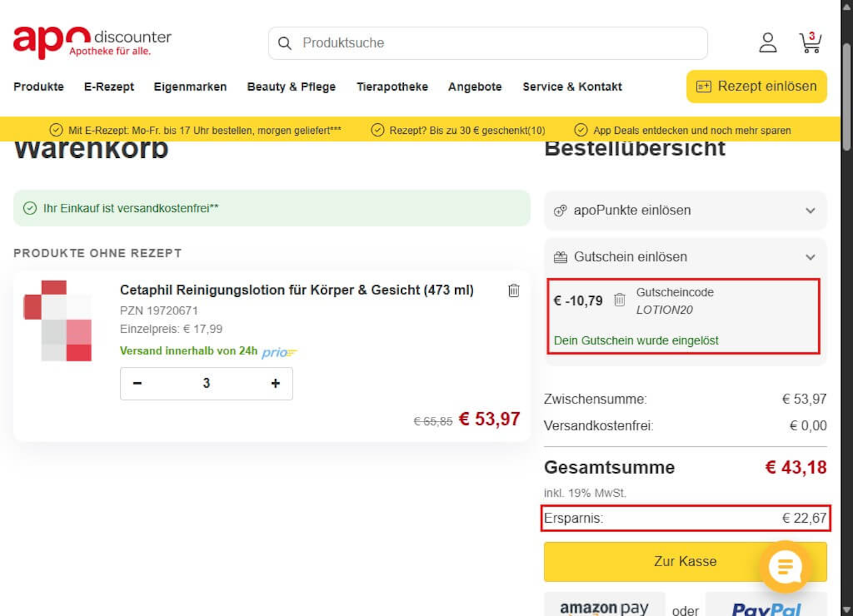Screen dimensions: 853x616
Task: Click the apo discounter logo
Action: [92, 42]
